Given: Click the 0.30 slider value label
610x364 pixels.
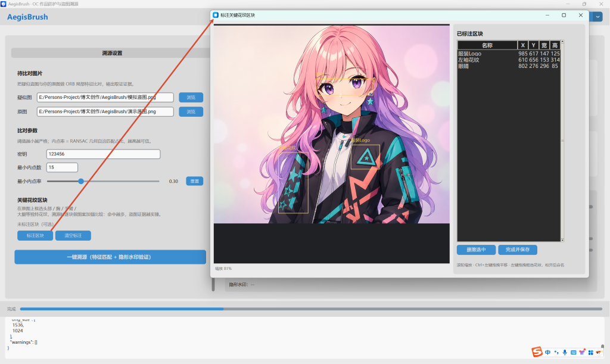Looking at the screenshot, I should click(x=173, y=181).
